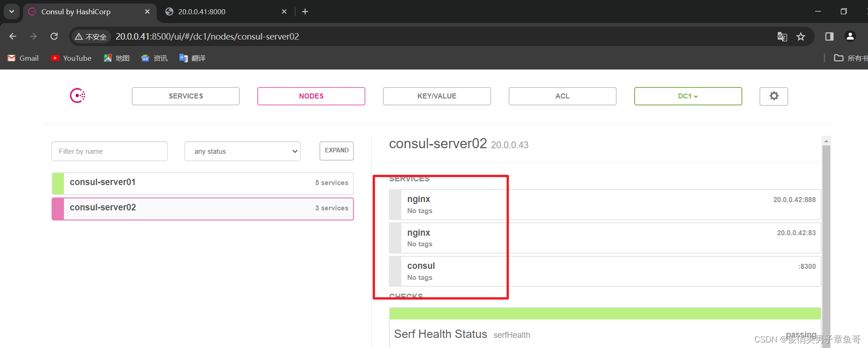
Task: Click the address bar URL
Action: pyautogui.click(x=207, y=36)
